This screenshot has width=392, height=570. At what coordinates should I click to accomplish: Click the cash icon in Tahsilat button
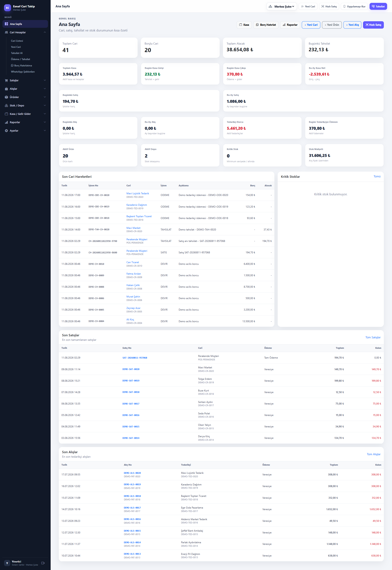373,6
